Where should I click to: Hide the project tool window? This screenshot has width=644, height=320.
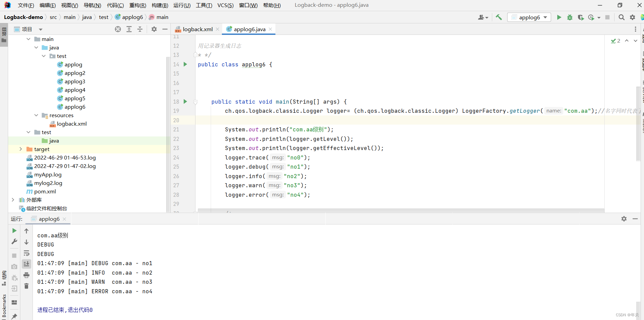165,29
